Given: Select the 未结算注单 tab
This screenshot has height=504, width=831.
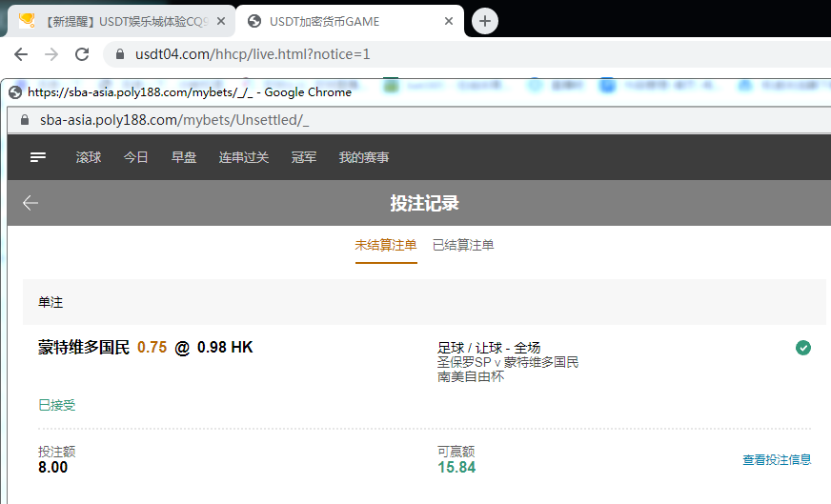Looking at the screenshot, I should coord(386,245).
